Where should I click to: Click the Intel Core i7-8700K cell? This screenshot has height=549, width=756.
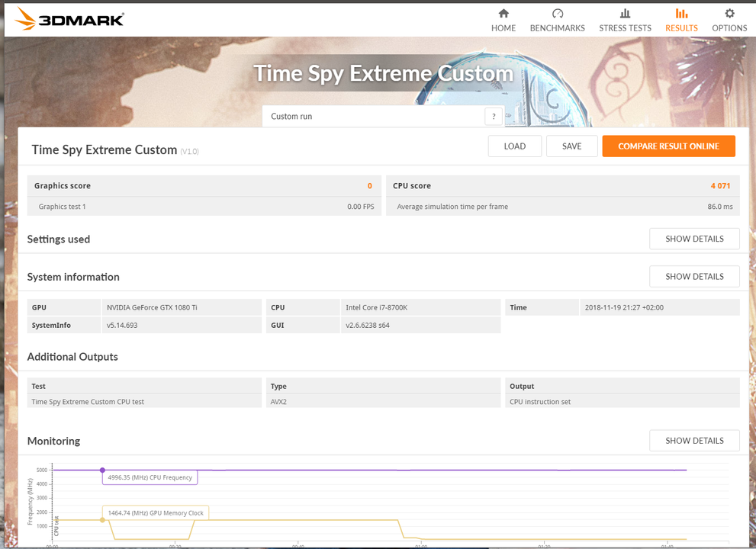click(420, 307)
